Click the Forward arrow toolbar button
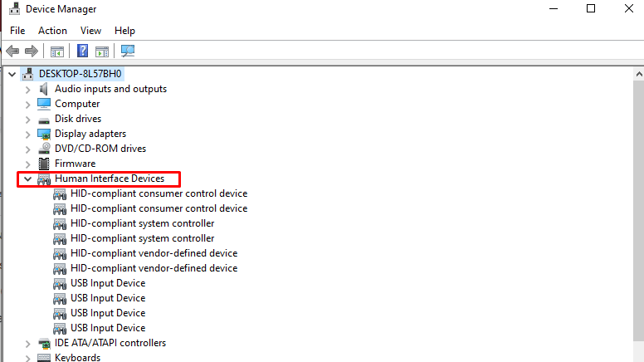The image size is (644, 362). click(32, 51)
